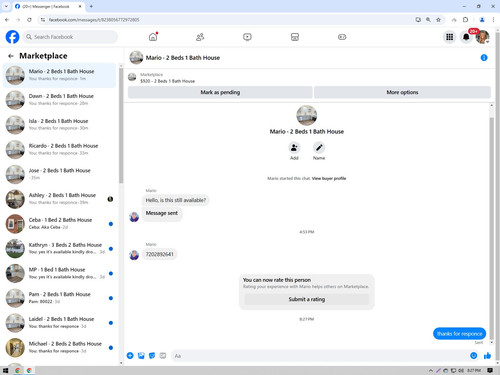500x375 pixels.
Task: Choose a sticker icon in composer
Action: click(x=152, y=356)
